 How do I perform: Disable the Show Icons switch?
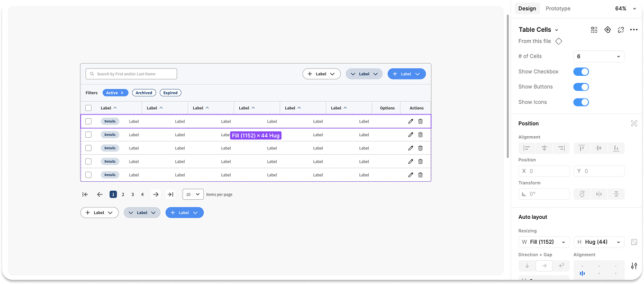point(581,102)
